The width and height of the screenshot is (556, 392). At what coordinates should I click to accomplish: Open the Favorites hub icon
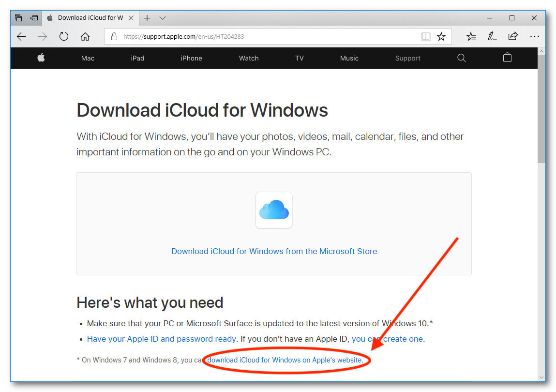[471, 36]
